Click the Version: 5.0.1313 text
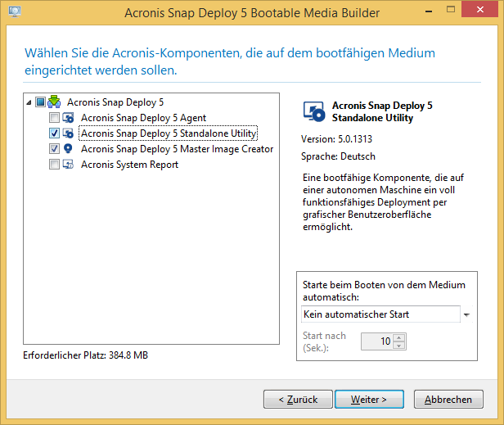Screen dimensions: 504x425 tap(336, 139)
